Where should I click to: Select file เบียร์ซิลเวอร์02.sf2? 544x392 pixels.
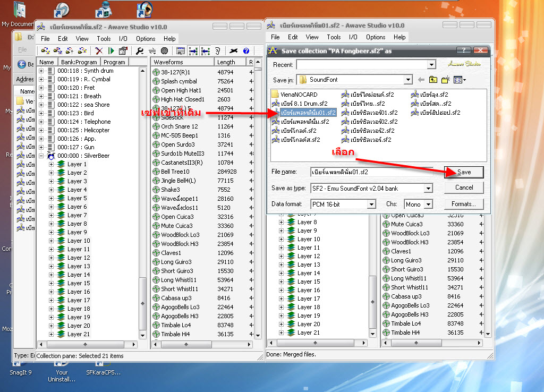[370, 122]
